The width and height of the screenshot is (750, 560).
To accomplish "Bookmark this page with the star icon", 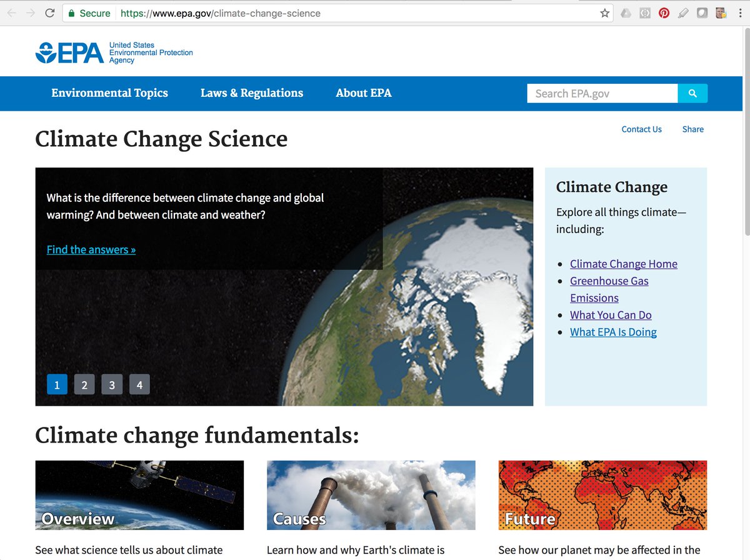I will coord(604,13).
